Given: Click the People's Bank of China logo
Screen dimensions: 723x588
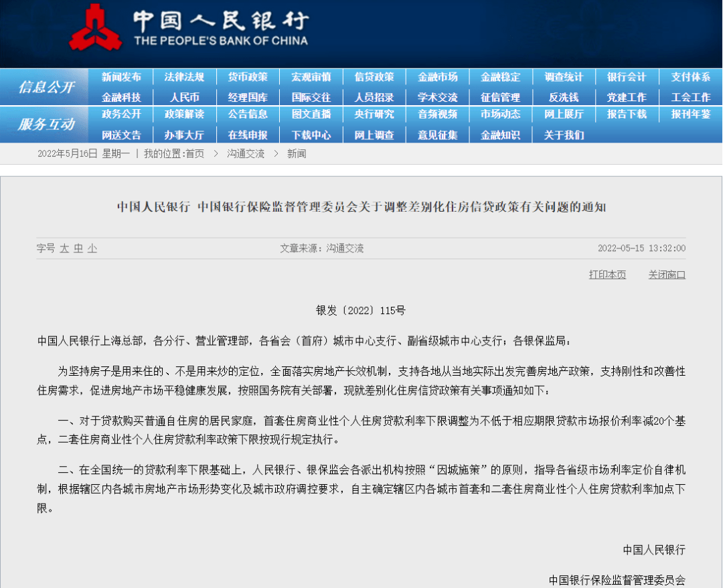Looking at the screenshot, I should 97,28.
